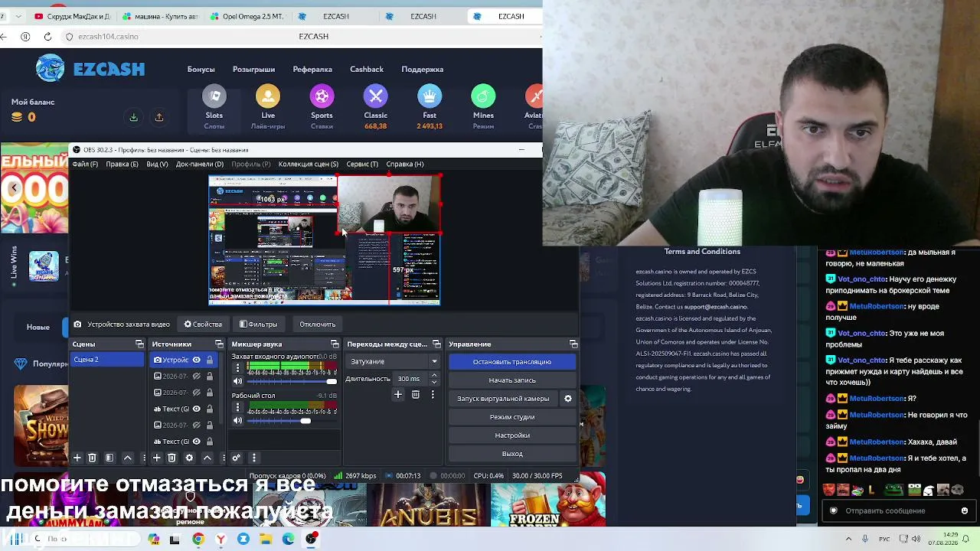This screenshot has height=551, width=980.
Task: Show the second source row, the first 2026-07 image
Action: [x=197, y=377]
